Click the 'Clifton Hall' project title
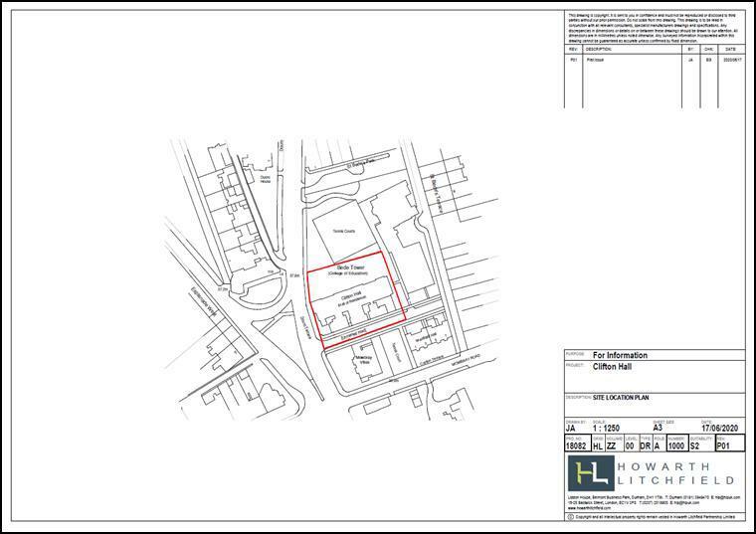 pyautogui.click(x=612, y=366)
